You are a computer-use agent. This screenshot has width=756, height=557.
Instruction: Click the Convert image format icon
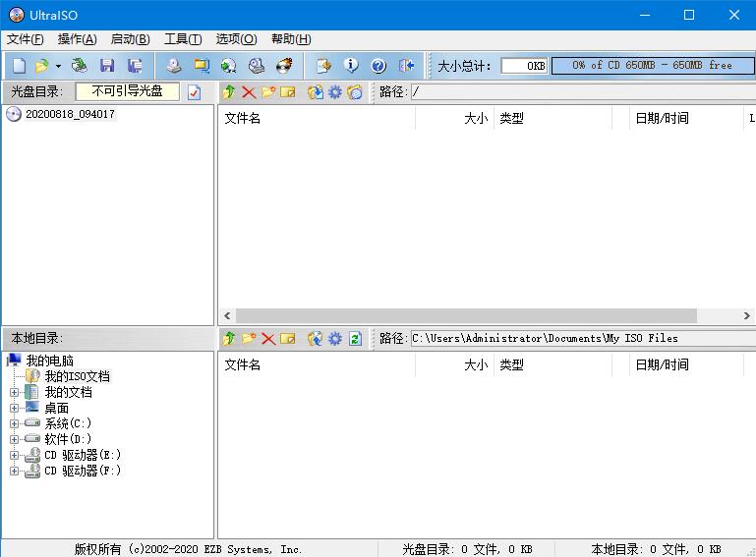tap(229, 66)
